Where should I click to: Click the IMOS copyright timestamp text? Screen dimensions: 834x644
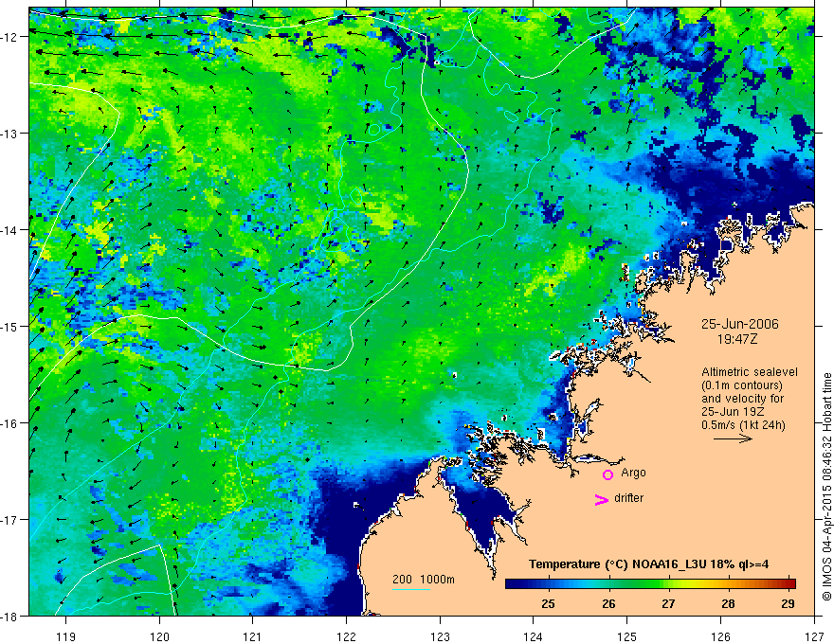826,488
